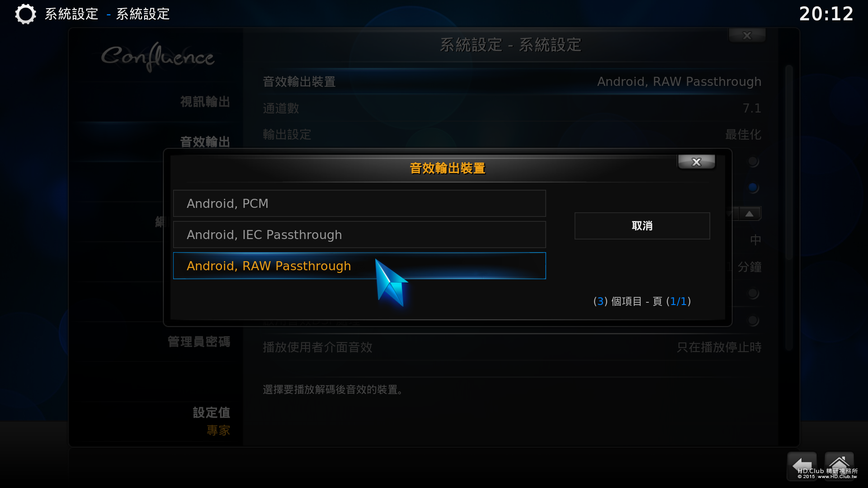Open the 音效輸出裝置 setting selector
868x488 pixels.
[512, 82]
